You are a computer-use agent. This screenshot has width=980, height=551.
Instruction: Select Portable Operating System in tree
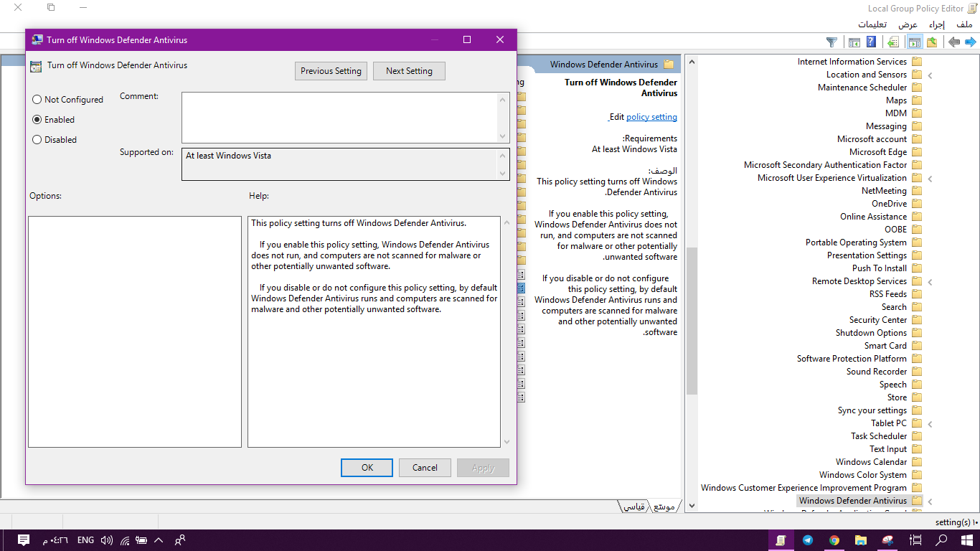pyautogui.click(x=856, y=242)
